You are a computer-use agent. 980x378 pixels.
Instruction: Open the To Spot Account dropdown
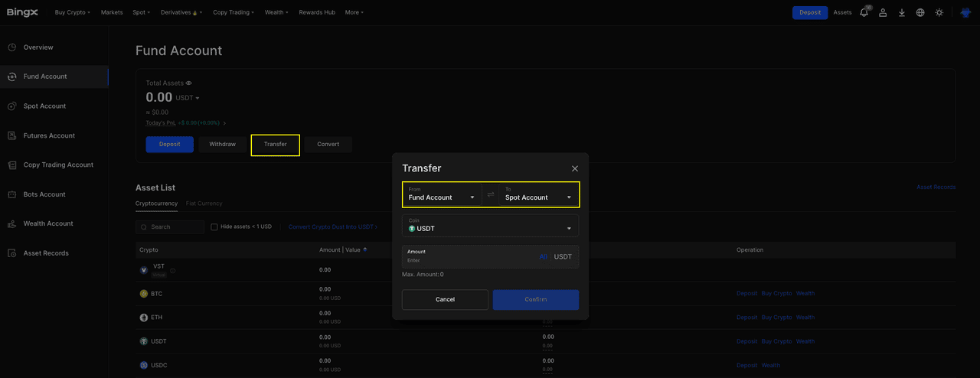pyautogui.click(x=538, y=195)
